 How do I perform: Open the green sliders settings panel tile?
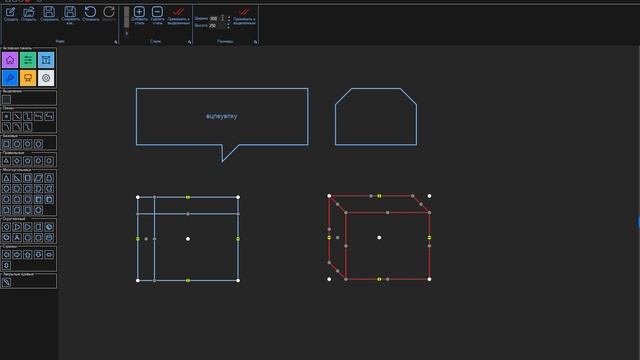coord(28,60)
